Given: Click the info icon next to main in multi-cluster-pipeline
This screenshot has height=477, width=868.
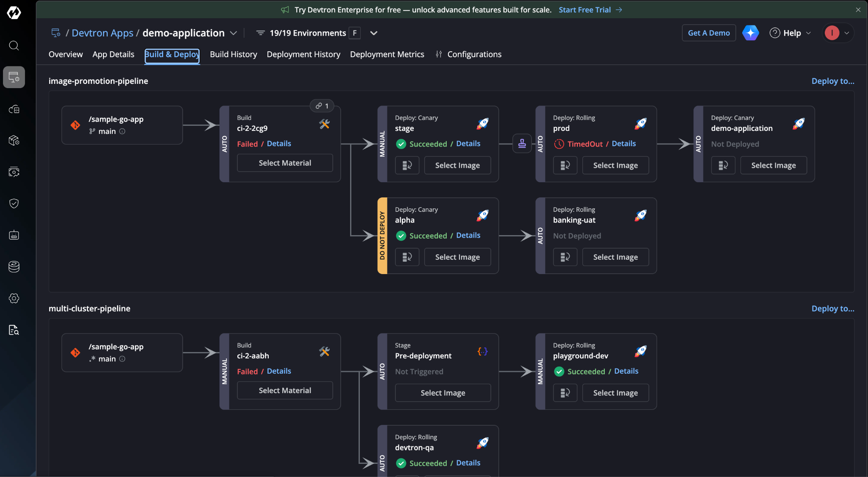Looking at the screenshot, I should coord(122,359).
